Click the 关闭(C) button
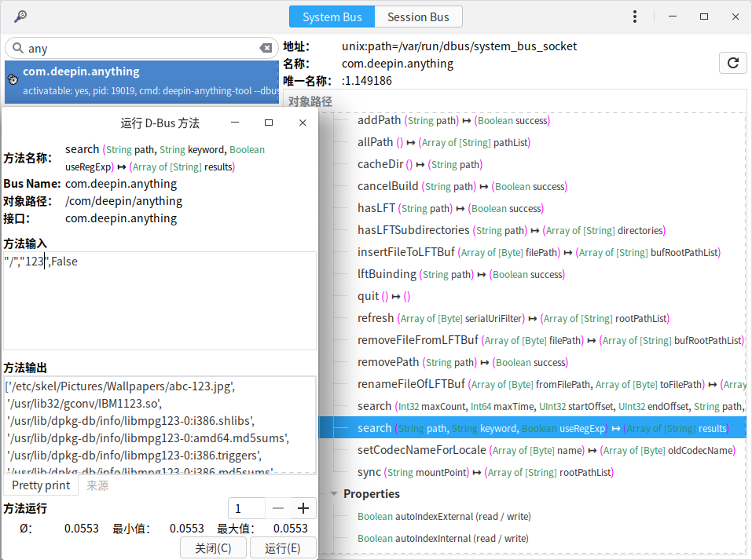Screen dimensions: 752x560 (x=213, y=548)
